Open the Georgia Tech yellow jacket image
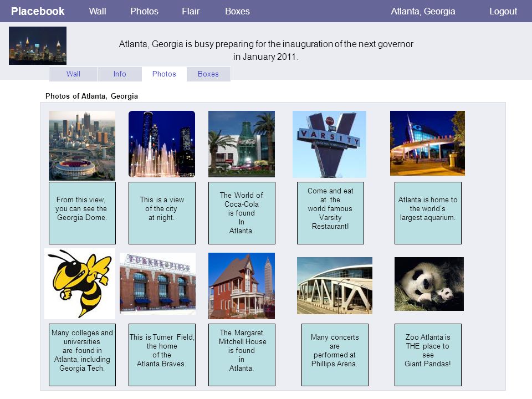 pyautogui.click(x=80, y=284)
